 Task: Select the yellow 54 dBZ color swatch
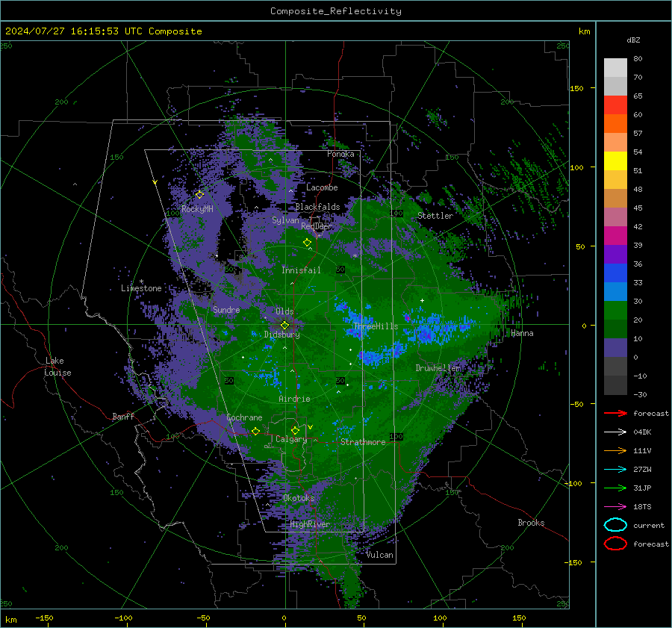pos(615,161)
